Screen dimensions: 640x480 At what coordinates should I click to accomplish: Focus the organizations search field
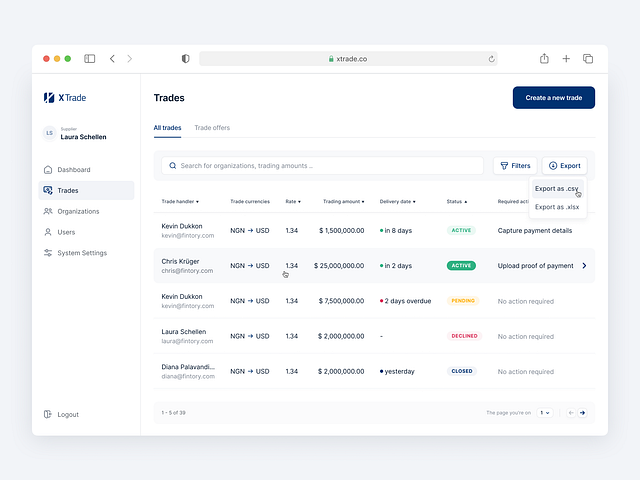[322, 166]
